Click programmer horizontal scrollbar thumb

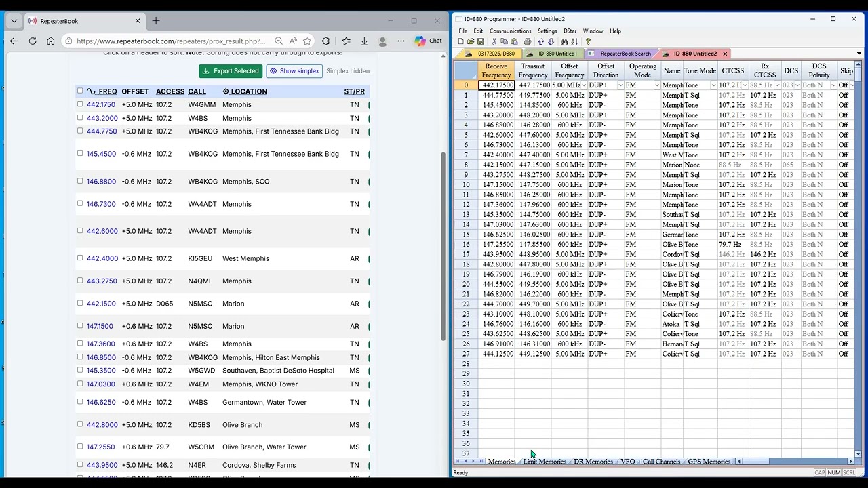(x=756, y=462)
